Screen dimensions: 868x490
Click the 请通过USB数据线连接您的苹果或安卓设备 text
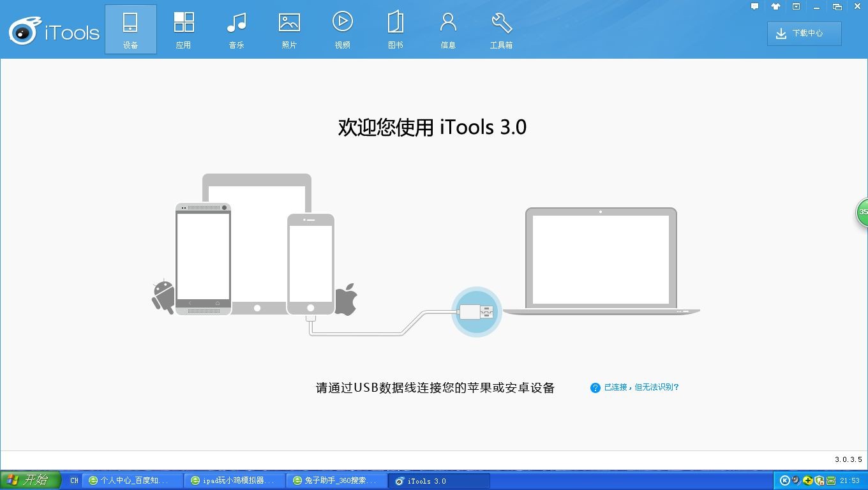pyautogui.click(x=435, y=387)
